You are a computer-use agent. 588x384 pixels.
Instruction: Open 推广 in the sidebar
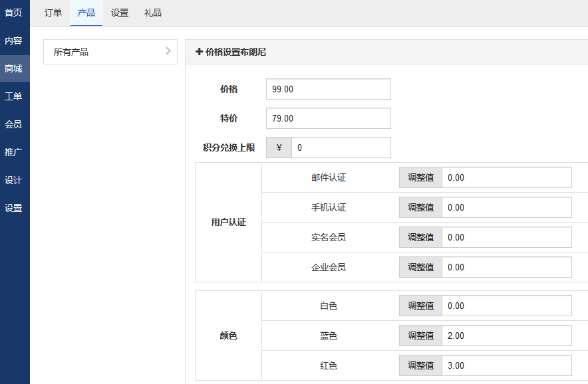pyautogui.click(x=14, y=152)
